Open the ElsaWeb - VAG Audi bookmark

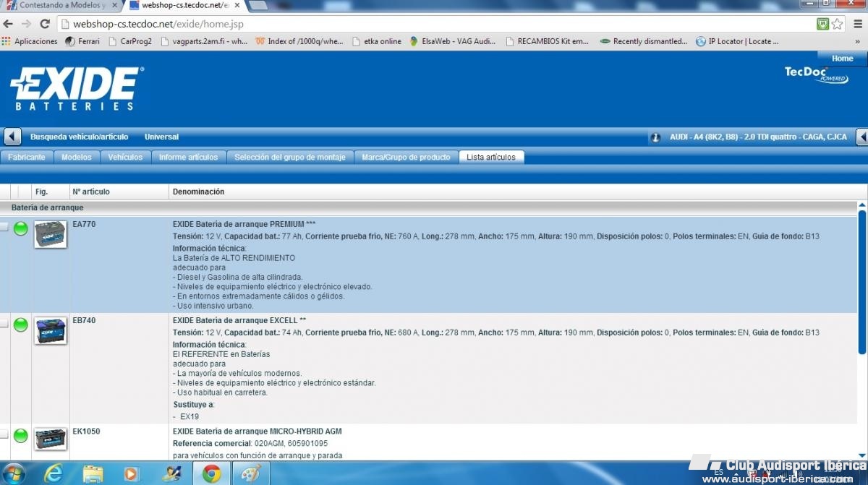click(x=453, y=41)
